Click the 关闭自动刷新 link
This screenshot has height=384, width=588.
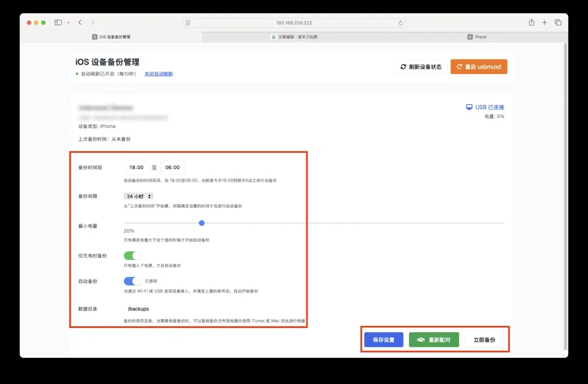[158, 74]
